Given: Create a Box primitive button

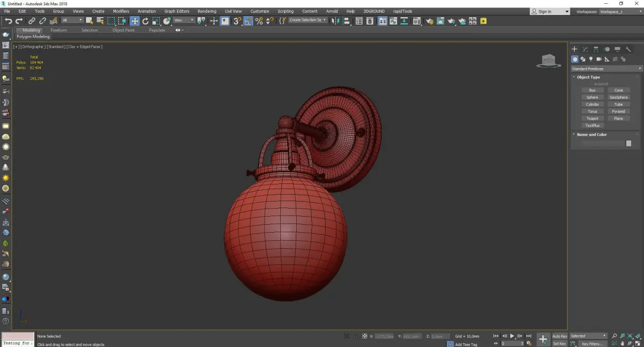Looking at the screenshot, I should coord(592,90).
